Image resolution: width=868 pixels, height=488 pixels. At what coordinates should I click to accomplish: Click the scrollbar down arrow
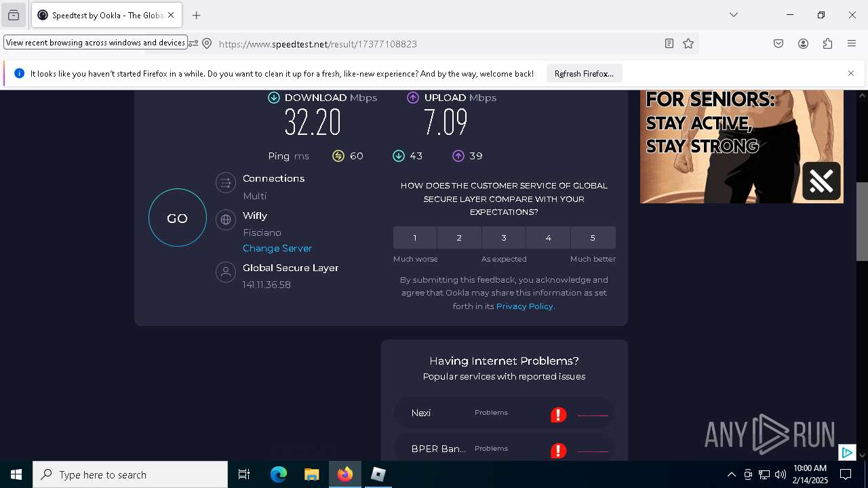click(x=862, y=455)
